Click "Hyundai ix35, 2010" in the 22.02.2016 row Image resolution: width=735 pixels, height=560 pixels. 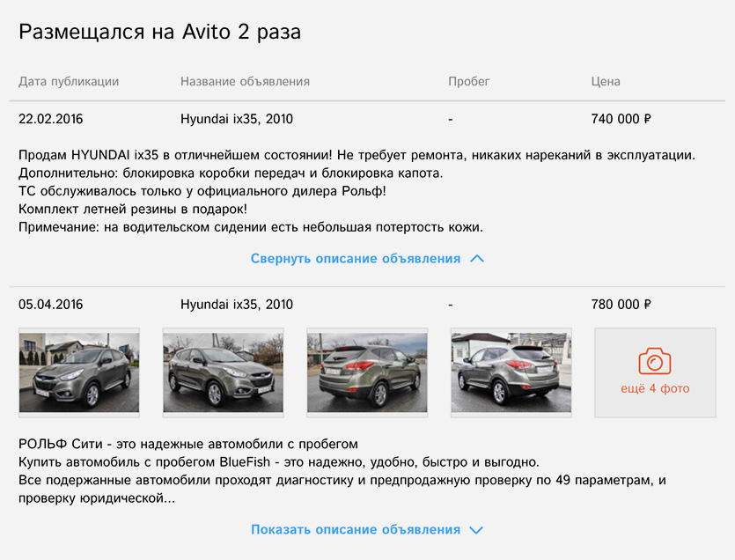tap(237, 119)
